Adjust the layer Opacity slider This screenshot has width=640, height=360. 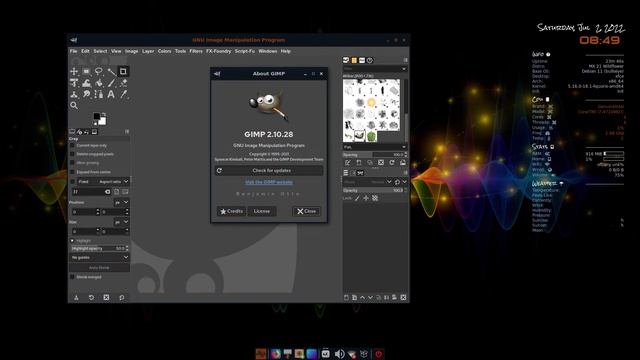click(374, 190)
